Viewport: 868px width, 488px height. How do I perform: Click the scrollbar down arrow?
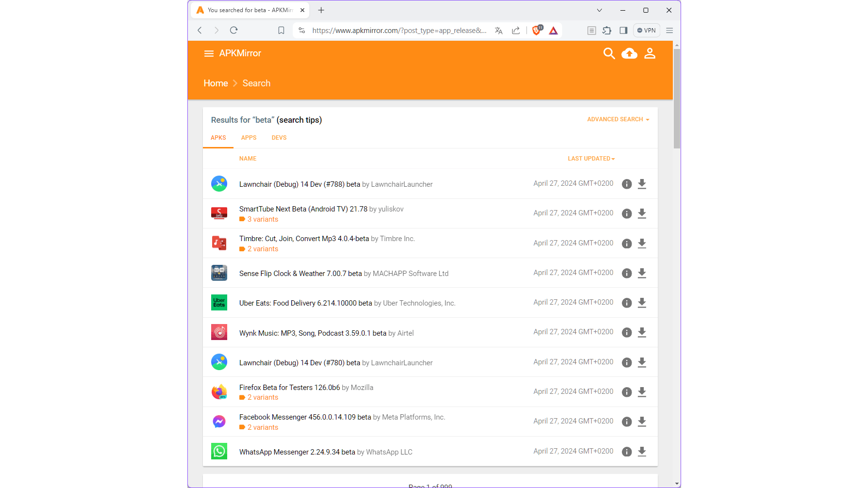click(x=677, y=484)
